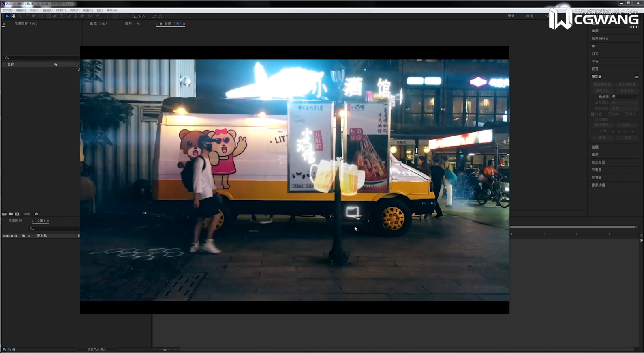Click the timeline navigator bar end handle
Screen dimensions: 644x353
click(634, 227)
